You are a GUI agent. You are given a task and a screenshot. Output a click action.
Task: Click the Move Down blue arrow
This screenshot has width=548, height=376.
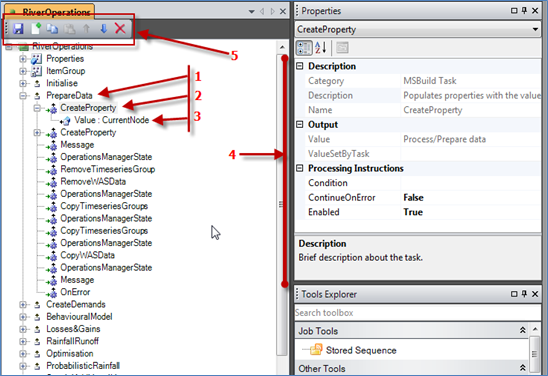click(103, 28)
